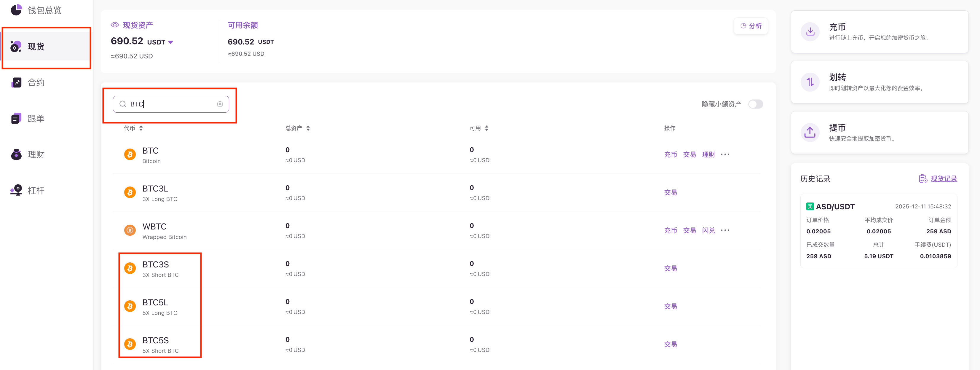Screen dimensions: 980x370
Task: Click the 分析 analysis button
Action: pyautogui.click(x=751, y=26)
